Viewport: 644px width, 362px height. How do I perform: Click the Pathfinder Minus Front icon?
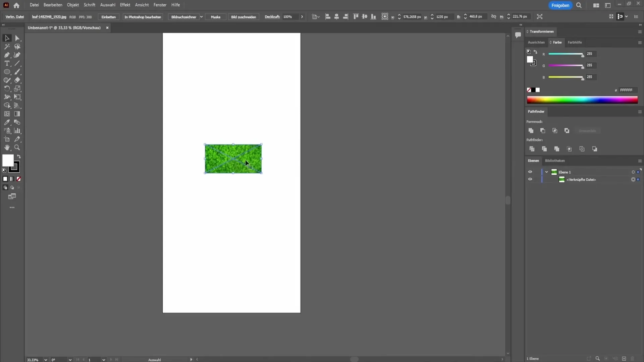[x=542, y=131]
